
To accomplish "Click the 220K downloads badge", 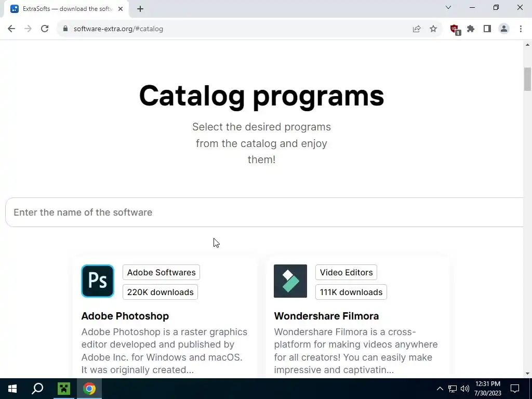I will (x=160, y=292).
